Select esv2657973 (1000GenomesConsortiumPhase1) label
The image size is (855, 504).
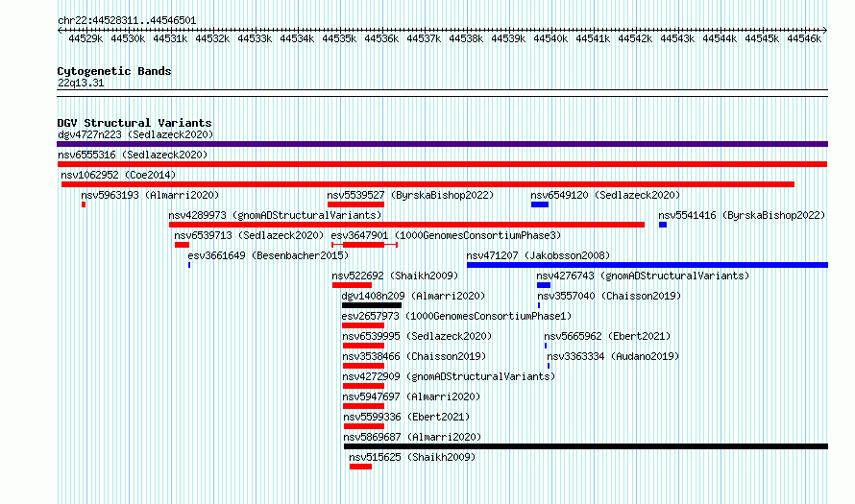click(x=456, y=316)
